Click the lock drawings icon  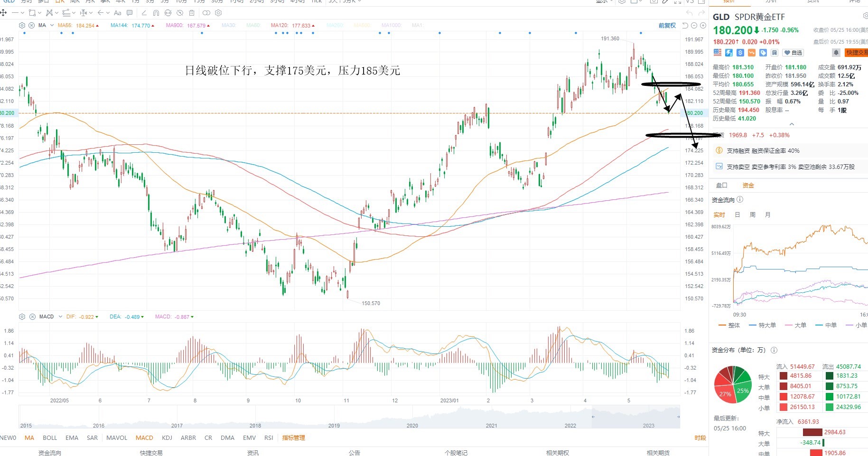pyautogui.click(x=168, y=13)
